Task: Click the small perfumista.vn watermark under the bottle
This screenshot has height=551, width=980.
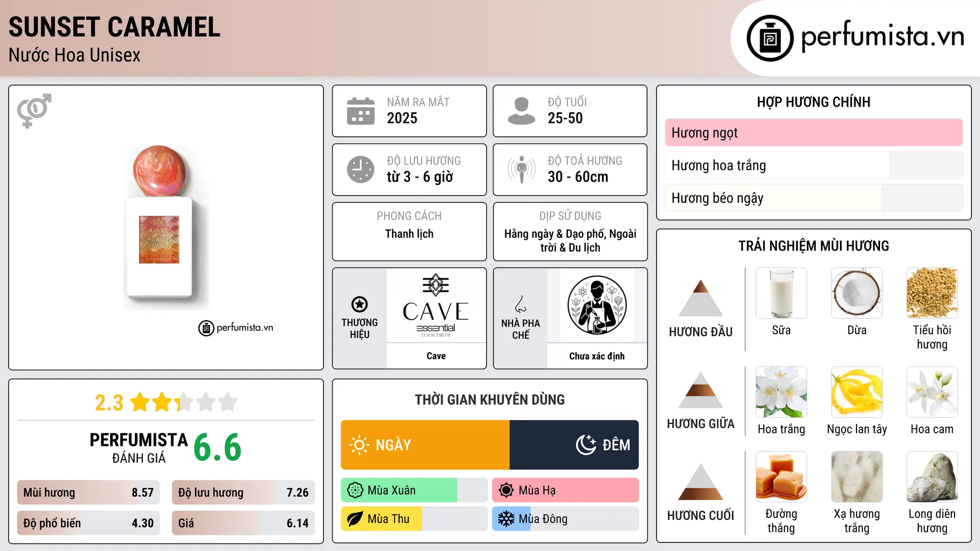Action: [236, 328]
